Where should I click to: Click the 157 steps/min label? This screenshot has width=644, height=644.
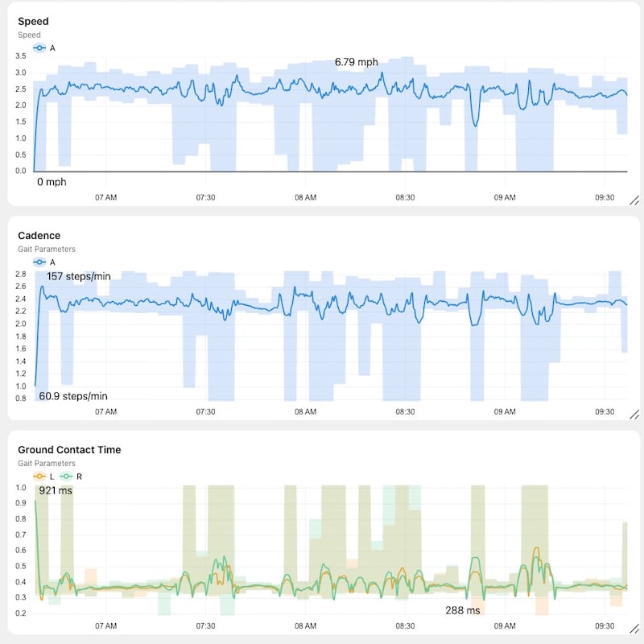pyautogui.click(x=78, y=276)
